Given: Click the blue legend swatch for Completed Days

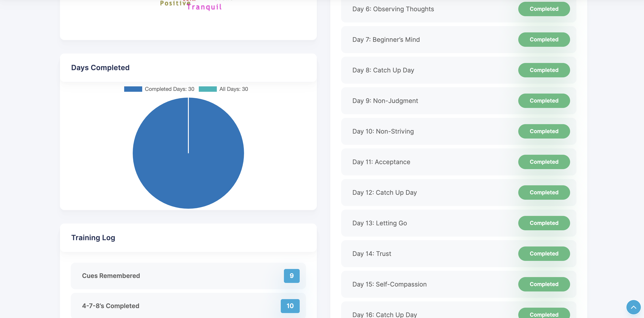Looking at the screenshot, I should pyautogui.click(x=133, y=89).
